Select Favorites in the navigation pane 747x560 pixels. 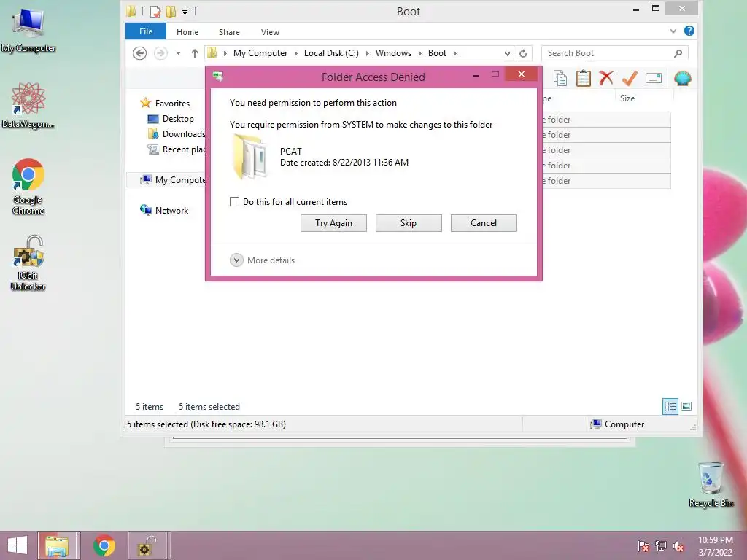coord(166,104)
